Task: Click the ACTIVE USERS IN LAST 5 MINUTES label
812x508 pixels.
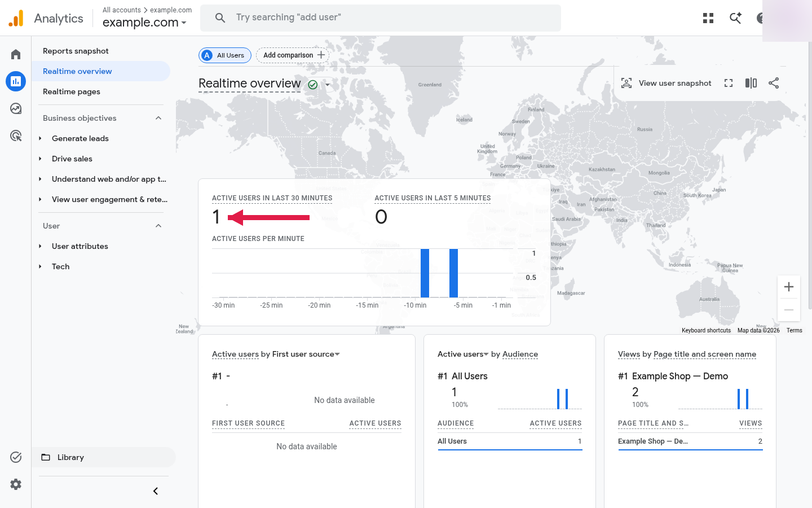Action: [x=433, y=198]
